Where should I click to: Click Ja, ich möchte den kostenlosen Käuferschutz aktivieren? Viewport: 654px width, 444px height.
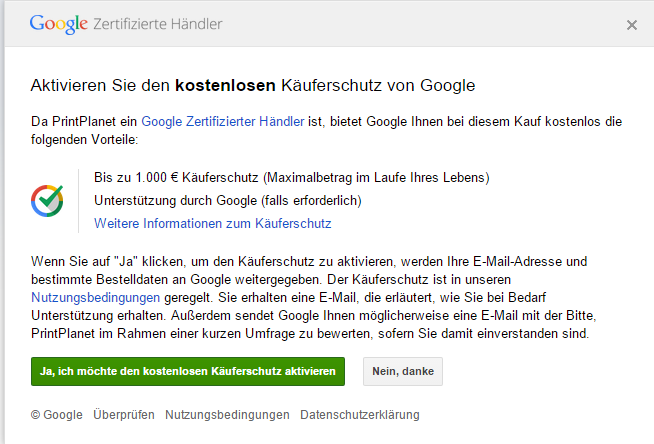188,371
